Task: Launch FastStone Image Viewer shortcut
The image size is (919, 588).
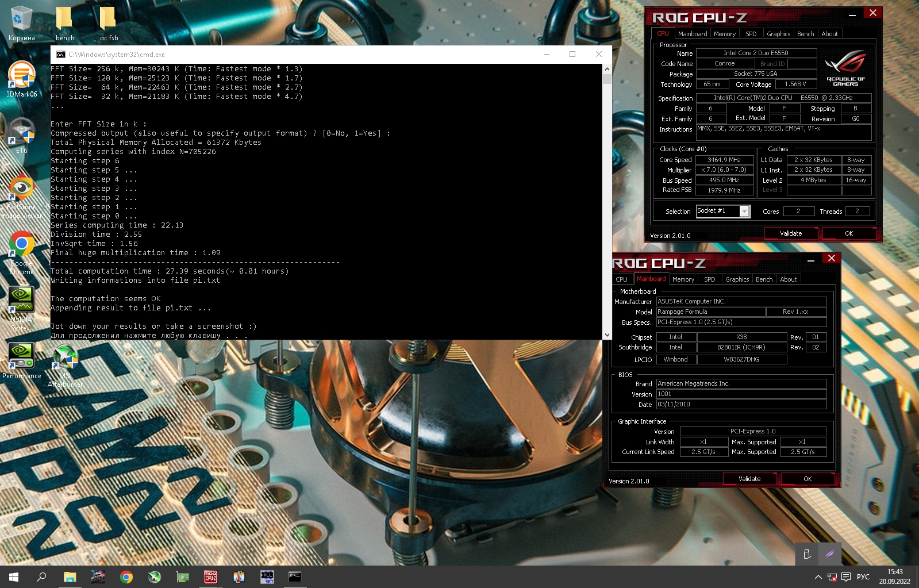Action: pos(21,195)
